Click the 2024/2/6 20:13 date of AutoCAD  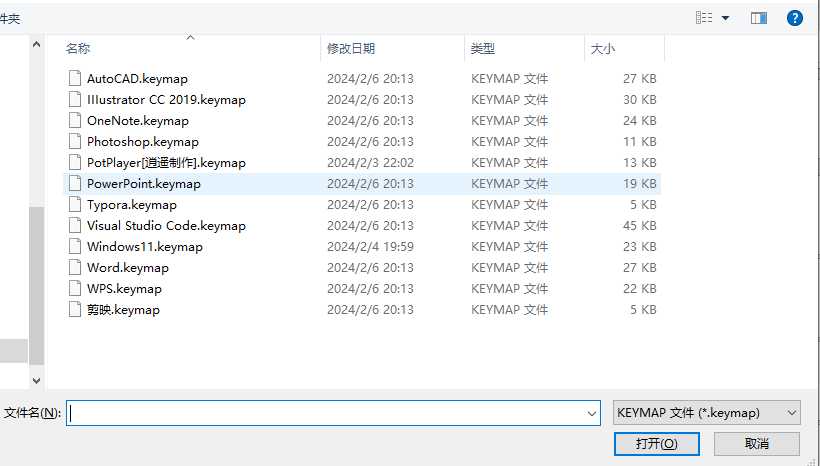point(370,78)
